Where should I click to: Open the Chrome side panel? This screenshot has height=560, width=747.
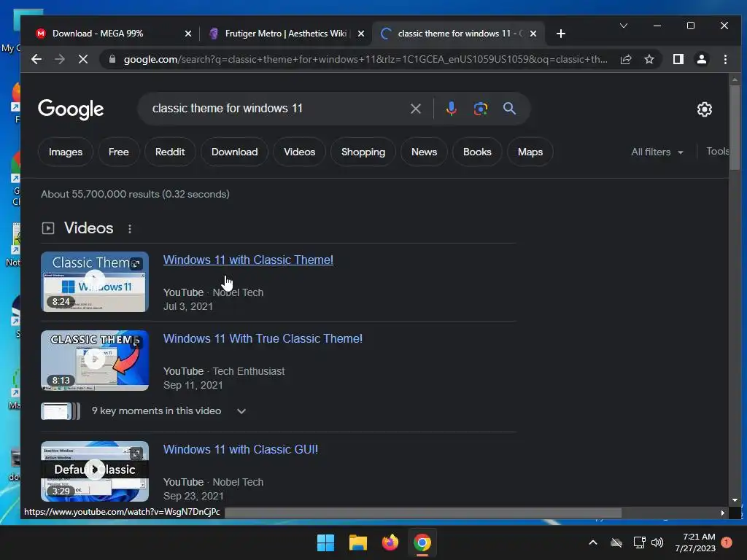678,59
